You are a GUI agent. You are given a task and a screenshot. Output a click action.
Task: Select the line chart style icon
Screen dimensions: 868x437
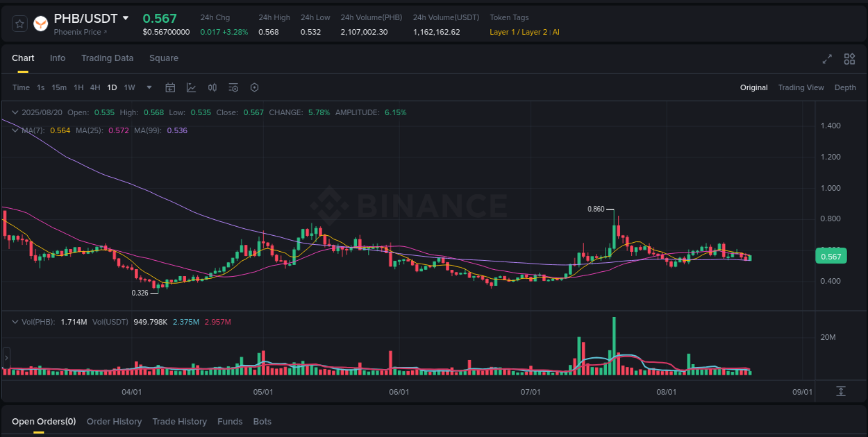pyautogui.click(x=192, y=87)
